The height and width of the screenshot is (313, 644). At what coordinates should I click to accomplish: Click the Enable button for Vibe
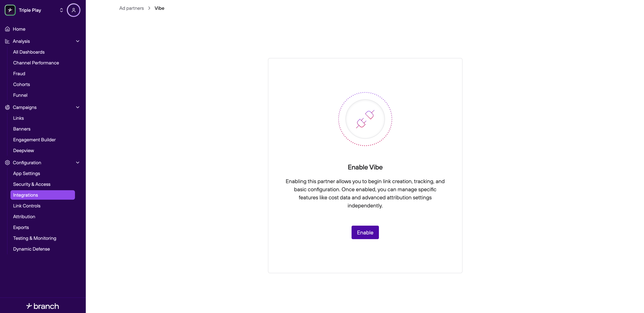(x=365, y=232)
